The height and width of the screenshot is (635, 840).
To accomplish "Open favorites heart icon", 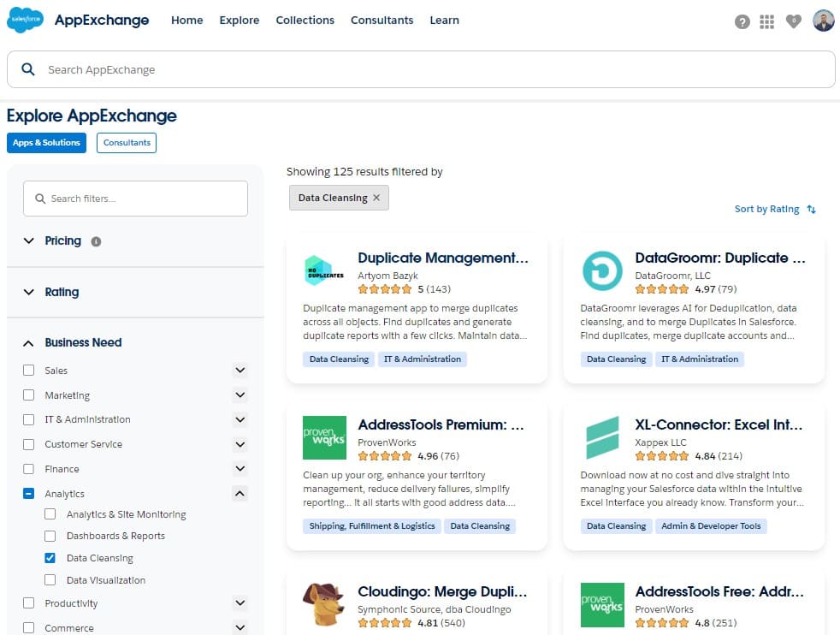I will pos(794,21).
